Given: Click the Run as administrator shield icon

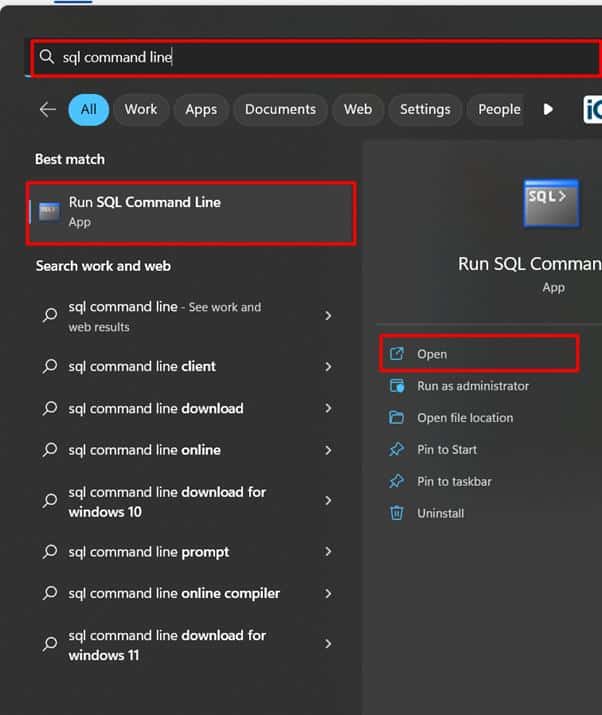Looking at the screenshot, I should [397, 386].
